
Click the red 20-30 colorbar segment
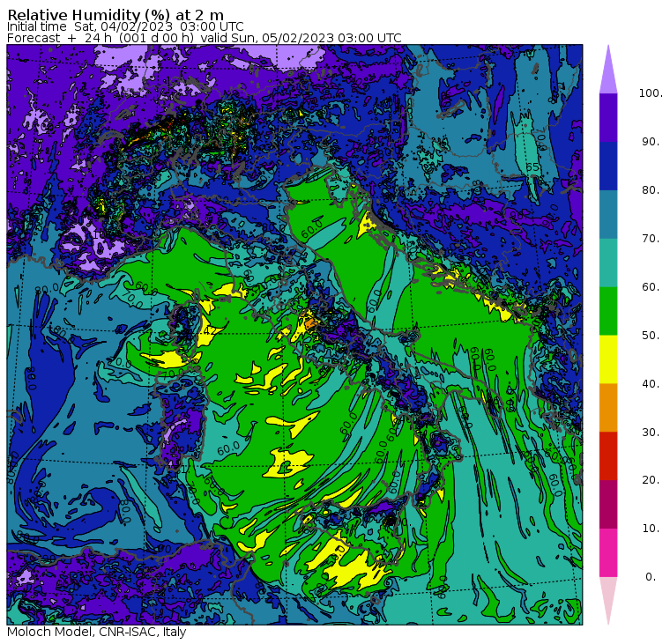608,456
